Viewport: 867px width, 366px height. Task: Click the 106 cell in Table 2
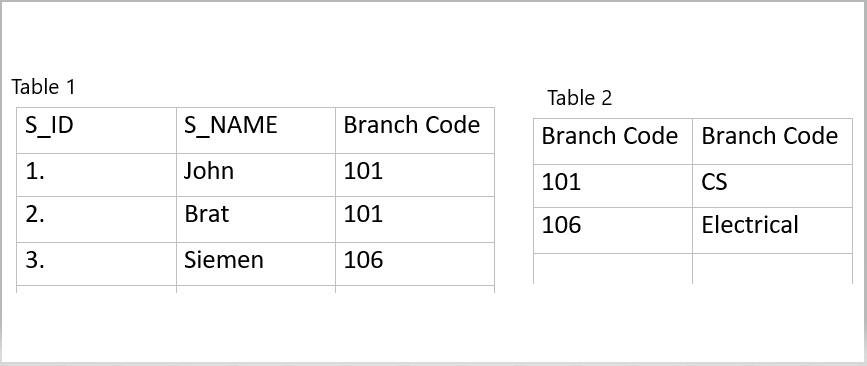coord(613,231)
